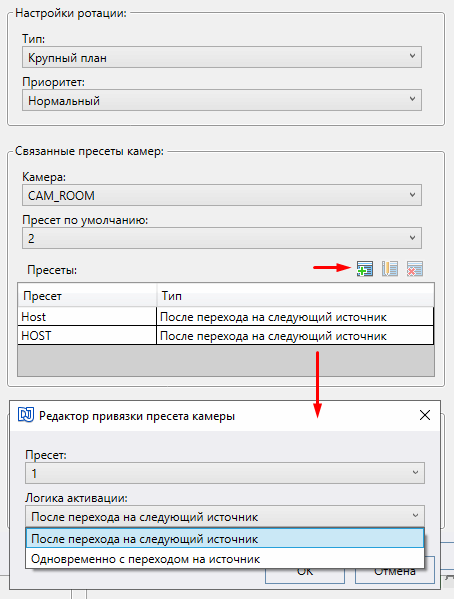
Task: Click the Тип column header in presets table
Action: pos(295,296)
